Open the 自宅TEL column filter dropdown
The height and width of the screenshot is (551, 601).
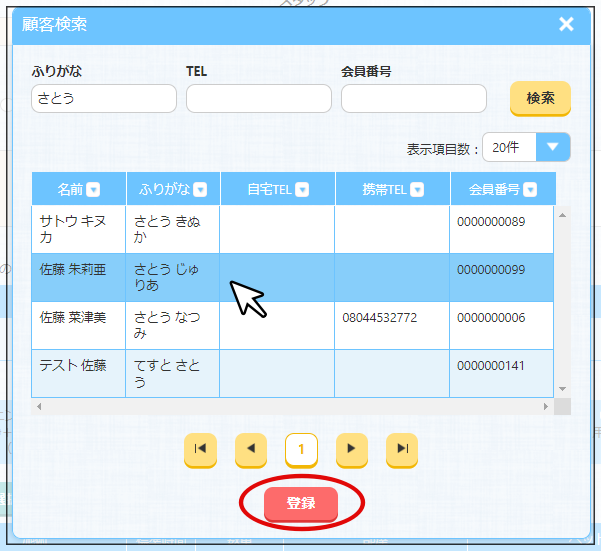click(x=302, y=189)
